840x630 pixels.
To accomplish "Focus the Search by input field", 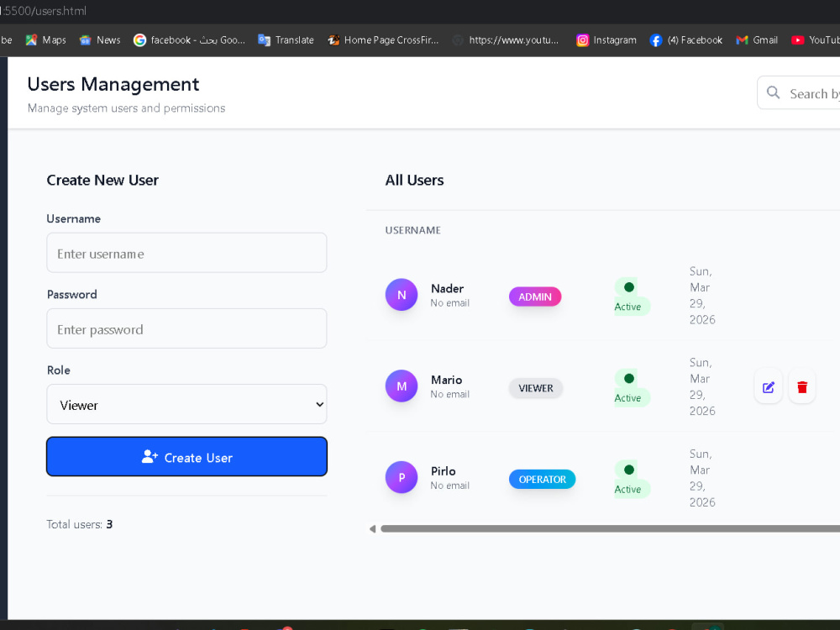I will pyautogui.click(x=799, y=92).
